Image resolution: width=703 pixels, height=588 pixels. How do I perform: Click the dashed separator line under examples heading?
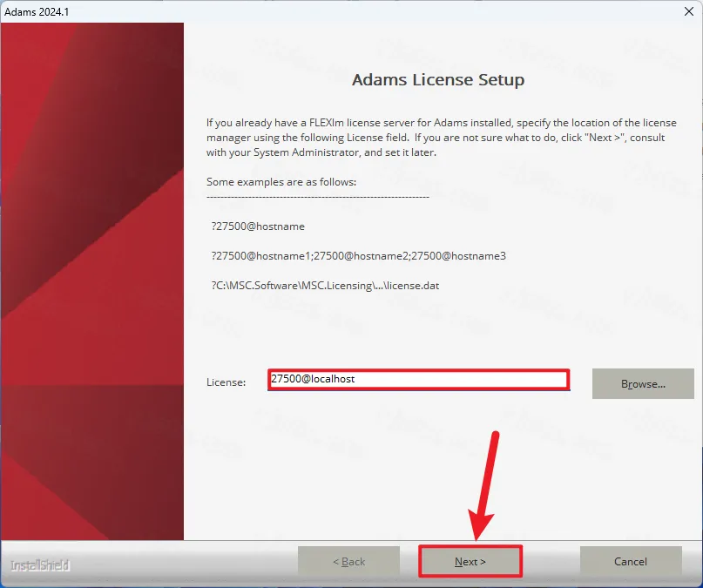click(x=318, y=197)
